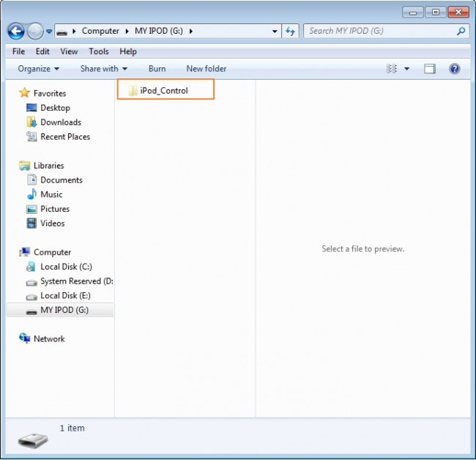This screenshot has height=460, width=476.
Task: Select the iPod_Control folder name
Action: click(164, 91)
